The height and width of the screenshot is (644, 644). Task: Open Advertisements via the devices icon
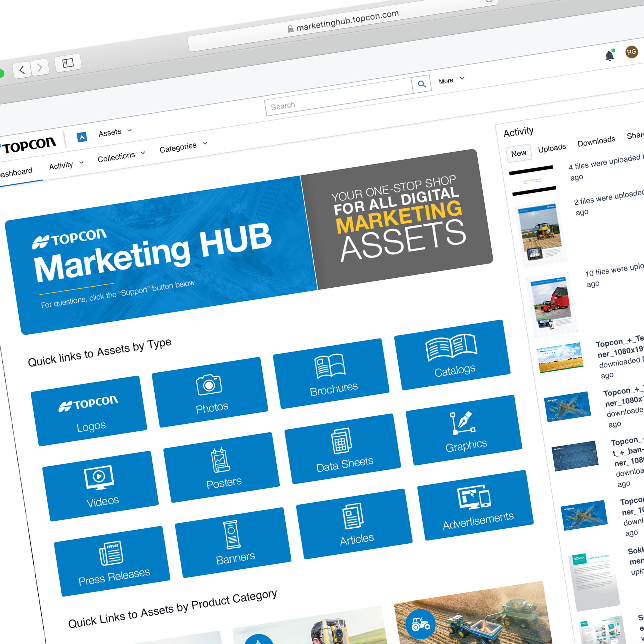tap(474, 497)
